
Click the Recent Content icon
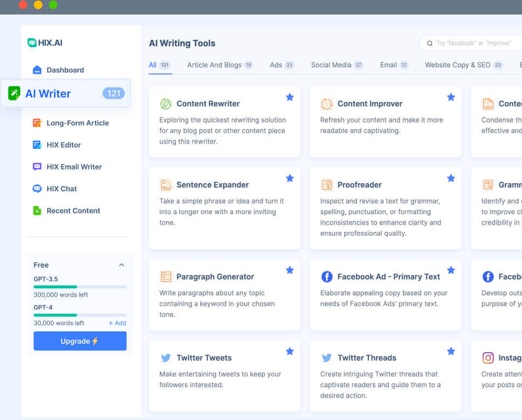pos(37,211)
